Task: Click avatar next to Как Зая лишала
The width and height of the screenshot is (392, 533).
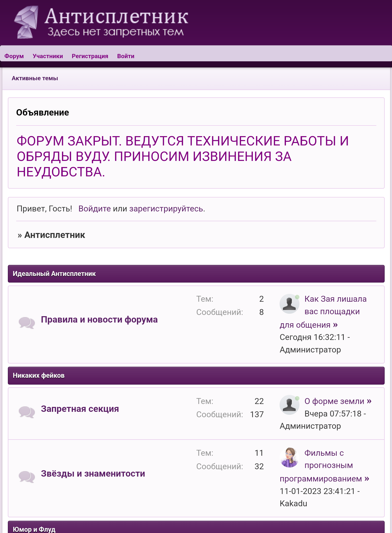Action: (289, 304)
